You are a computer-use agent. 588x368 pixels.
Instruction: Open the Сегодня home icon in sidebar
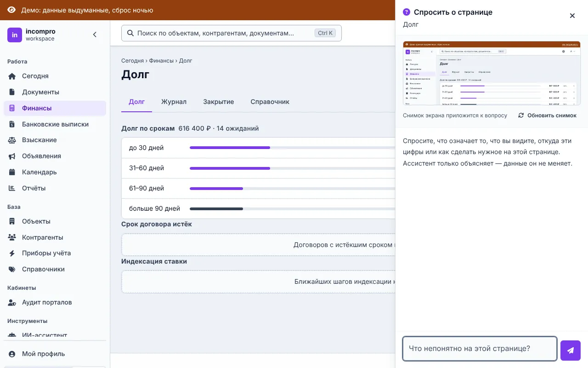[12, 76]
